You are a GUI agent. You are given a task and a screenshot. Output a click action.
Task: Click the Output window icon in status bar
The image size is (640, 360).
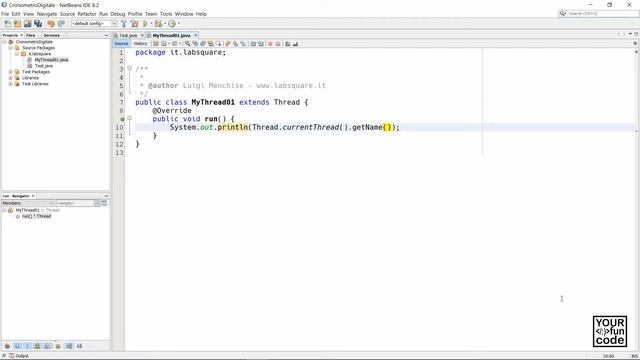[x=11, y=356]
